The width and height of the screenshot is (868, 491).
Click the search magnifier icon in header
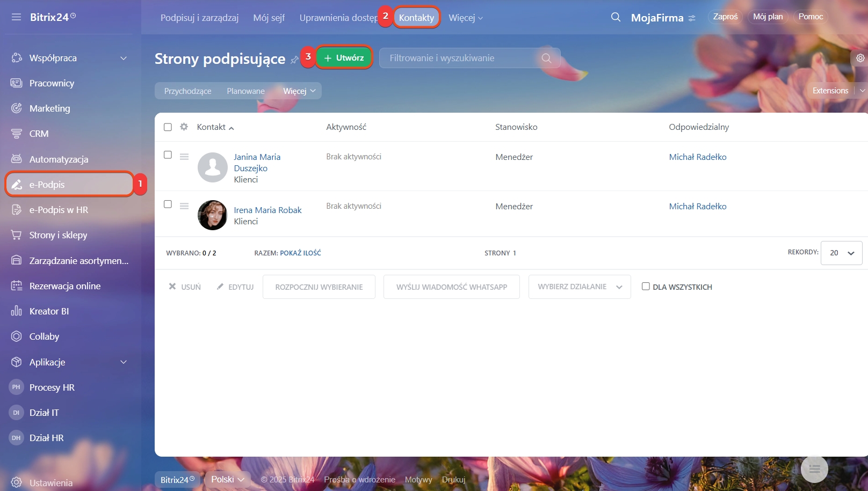pyautogui.click(x=616, y=17)
